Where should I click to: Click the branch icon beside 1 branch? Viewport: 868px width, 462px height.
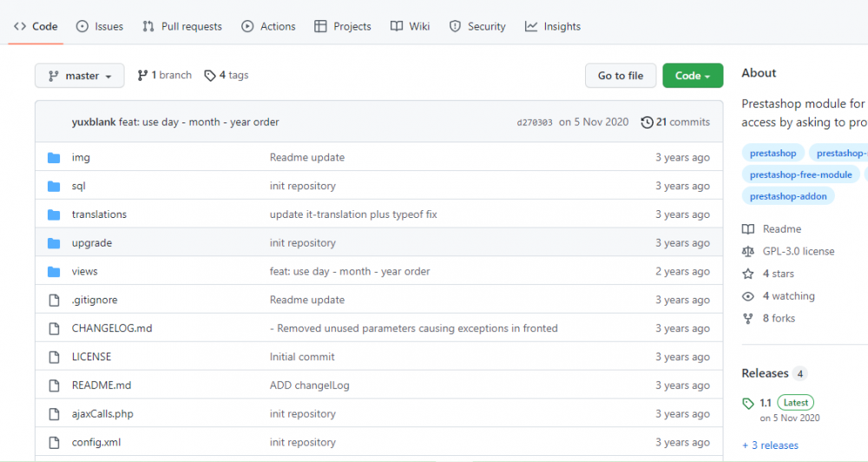(x=142, y=76)
